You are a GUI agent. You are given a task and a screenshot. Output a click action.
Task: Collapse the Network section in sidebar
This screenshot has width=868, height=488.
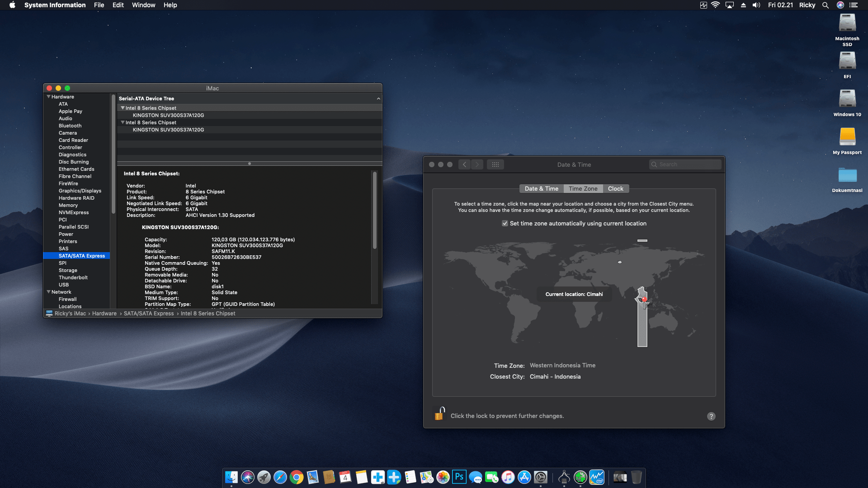[x=48, y=292]
